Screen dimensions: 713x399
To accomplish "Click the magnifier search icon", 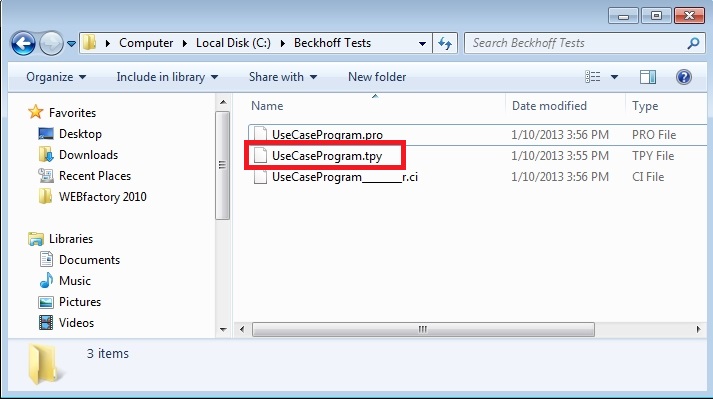I will tap(693, 43).
